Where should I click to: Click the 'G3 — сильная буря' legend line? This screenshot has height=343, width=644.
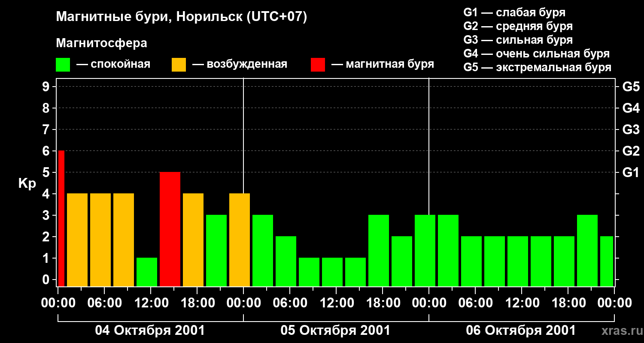(x=518, y=40)
